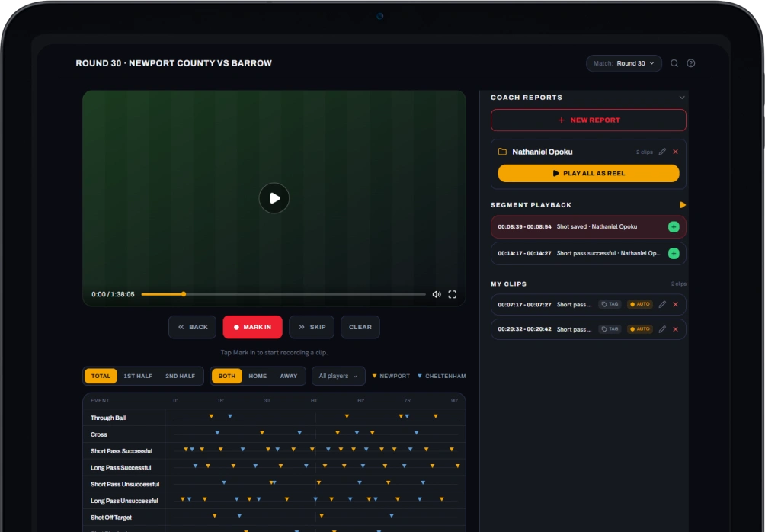
Task: Edit the 00:07:17 clip
Action: 662,305
